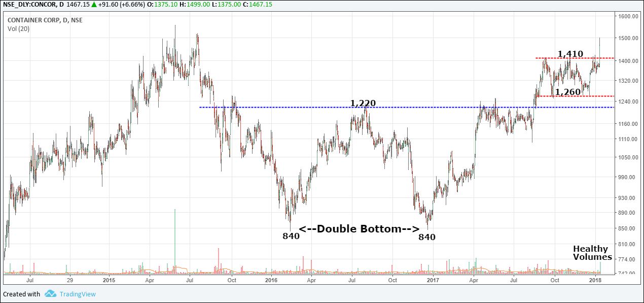Click the 2018 label on time axis

(595, 280)
